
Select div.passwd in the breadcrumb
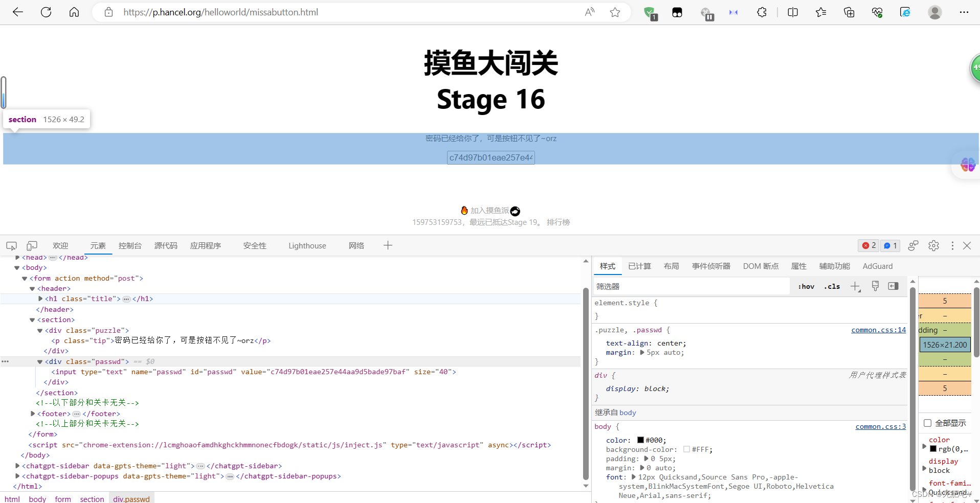(x=131, y=499)
